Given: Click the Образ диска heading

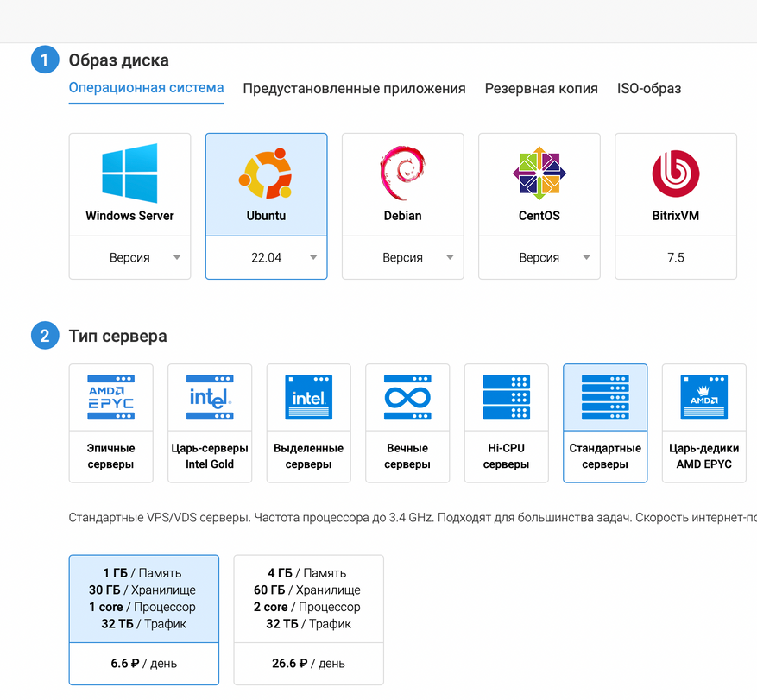Looking at the screenshot, I should (x=119, y=60).
